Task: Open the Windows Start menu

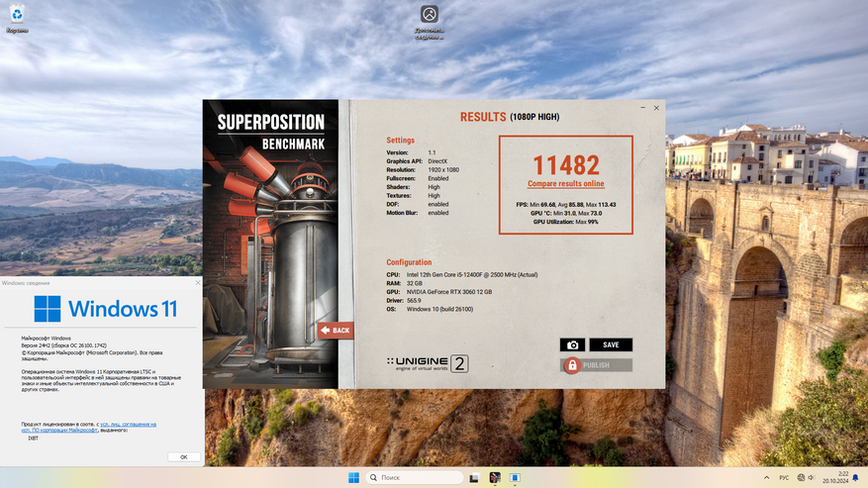Action: (353, 477)
